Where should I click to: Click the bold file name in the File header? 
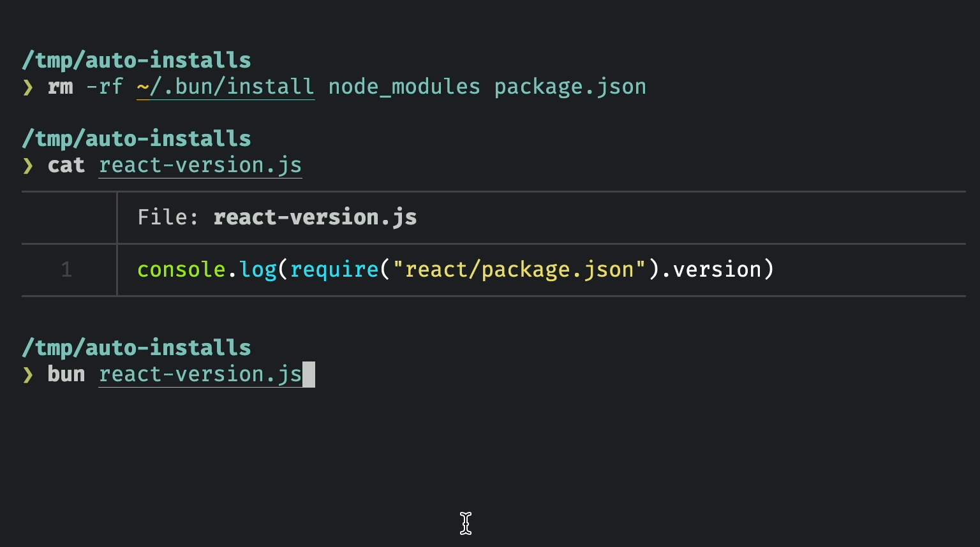315,217
